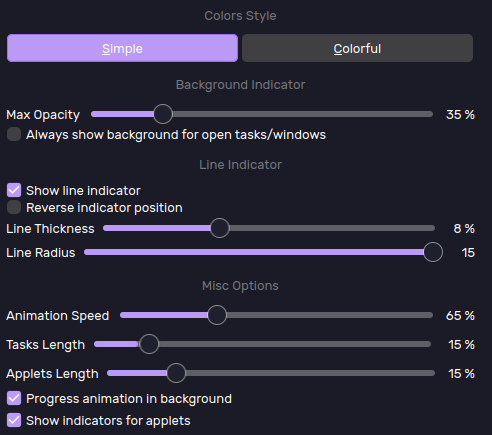Viewport: 492px width, 435px height.
Task: Click the Animation Speed slider handle
Action: point(217,315)
